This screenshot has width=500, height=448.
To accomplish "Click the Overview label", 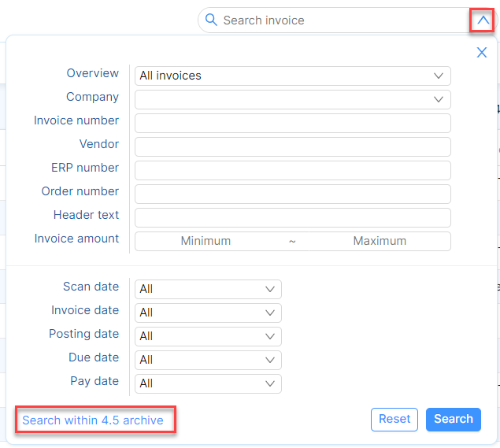I will [x=92, y=73].
